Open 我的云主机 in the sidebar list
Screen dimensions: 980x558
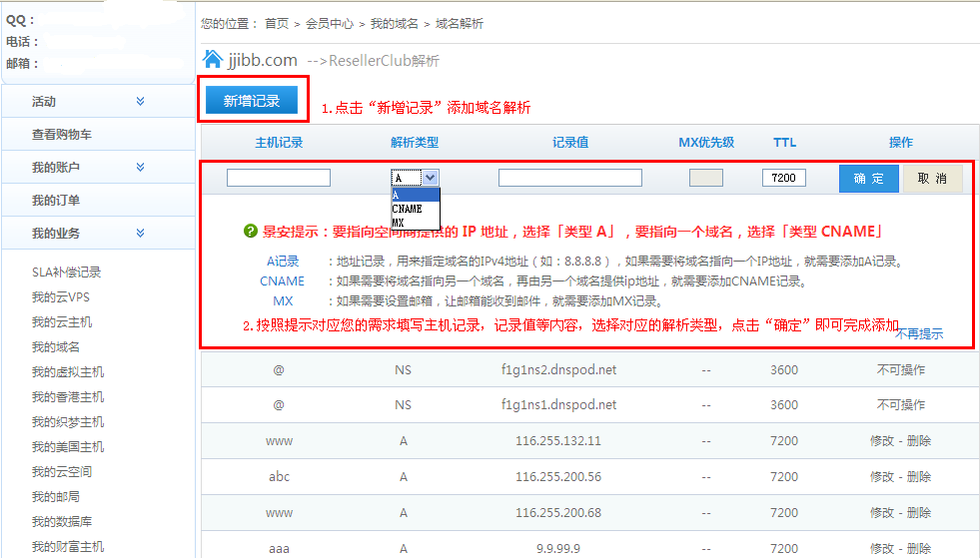62,322
